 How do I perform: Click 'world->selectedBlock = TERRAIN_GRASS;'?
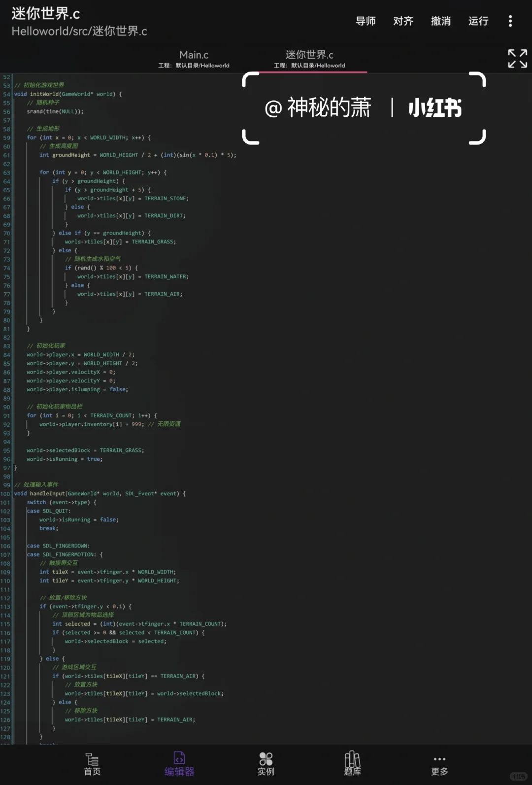pyautogui.click(x=86, y=450)
